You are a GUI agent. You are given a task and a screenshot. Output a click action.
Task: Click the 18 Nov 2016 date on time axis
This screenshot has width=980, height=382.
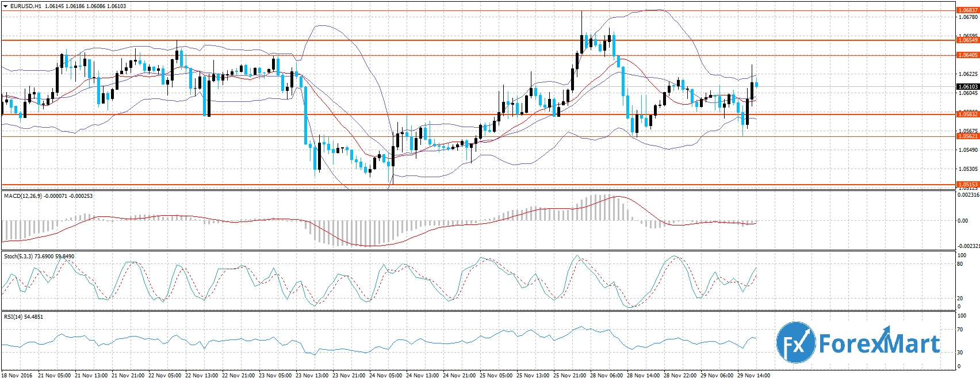(17, 376)
